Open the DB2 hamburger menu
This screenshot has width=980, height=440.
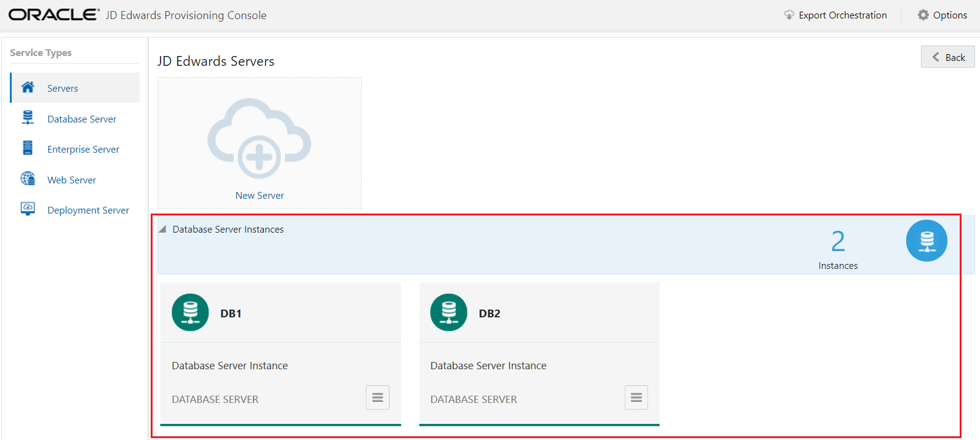(x=636, y=398)
